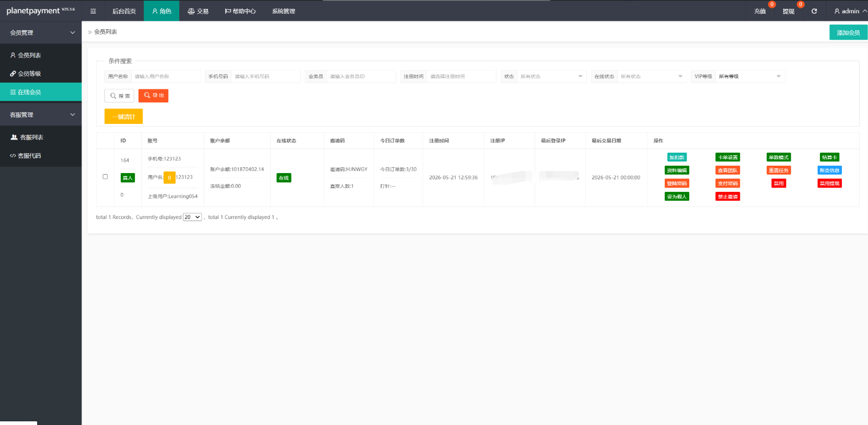Click the 卡单设置 action button
Screen dimensions: 868x425
click(727, 157)
